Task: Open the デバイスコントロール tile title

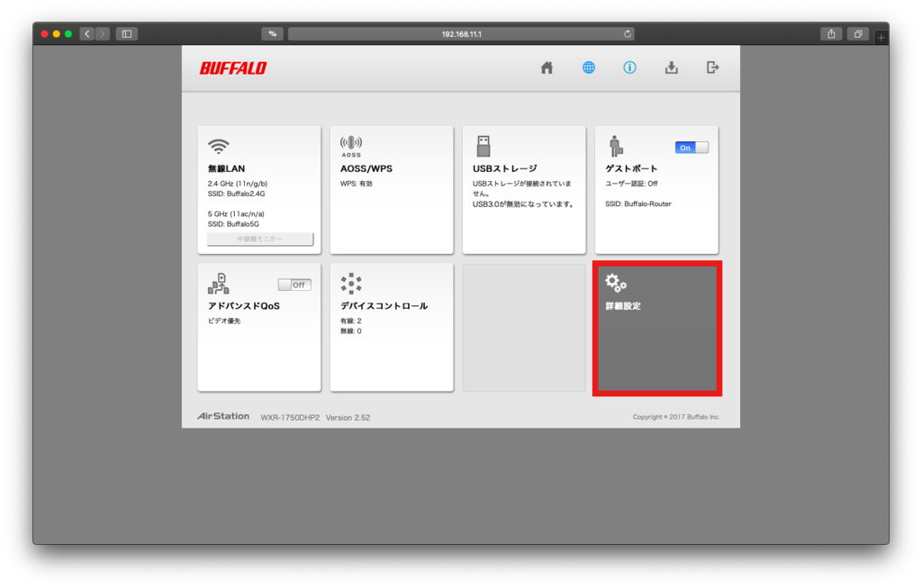Action: [384, 306]
